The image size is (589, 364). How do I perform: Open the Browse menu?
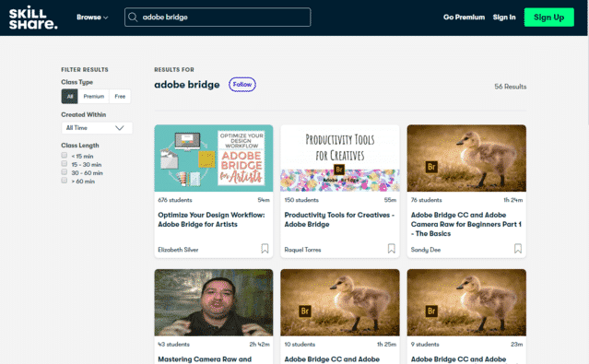tap(92, 18)
